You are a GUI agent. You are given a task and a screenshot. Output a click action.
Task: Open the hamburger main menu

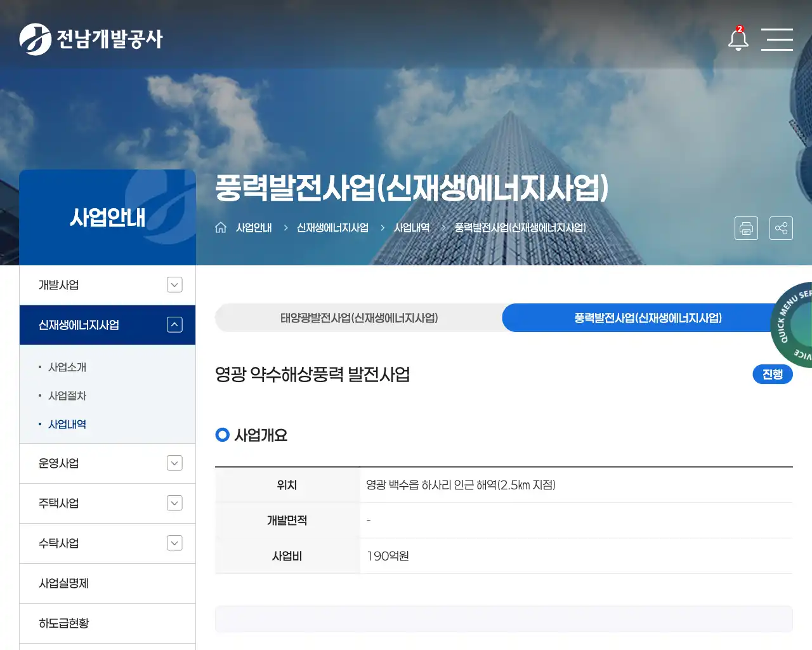(x=777, y=39)
